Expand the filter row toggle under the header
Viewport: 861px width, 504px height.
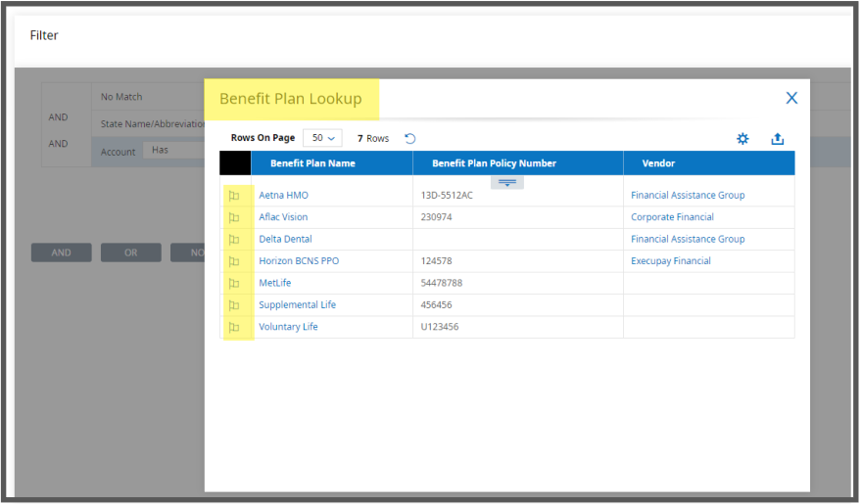point(506,183)
